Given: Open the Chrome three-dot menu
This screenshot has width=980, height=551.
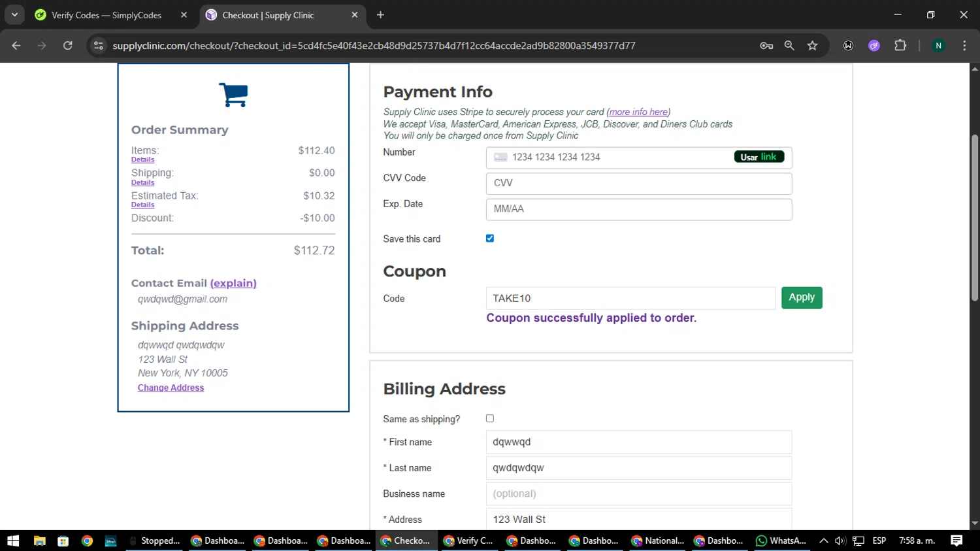Looking at the screenshot, I should click(964, 46).
